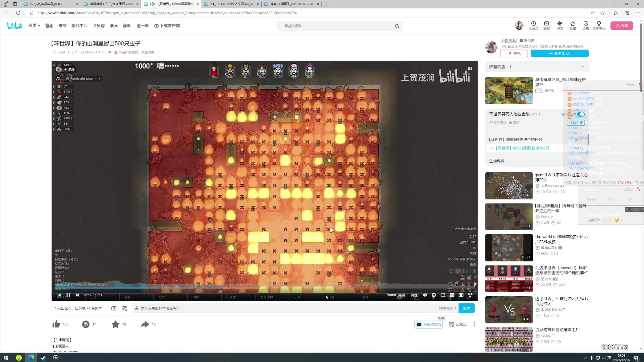Follow uploader with 关注 2.1万 button

pyautogui.click(x=559, y=54)
